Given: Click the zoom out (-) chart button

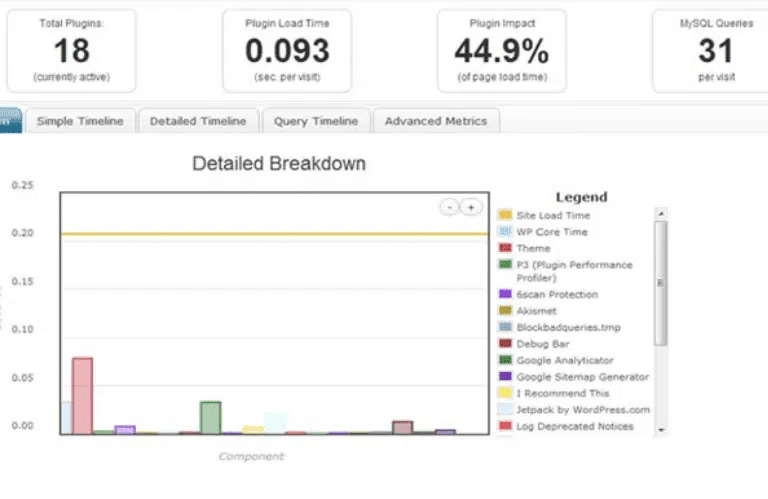Looking at the screenshot, I should tap(450, 207).
